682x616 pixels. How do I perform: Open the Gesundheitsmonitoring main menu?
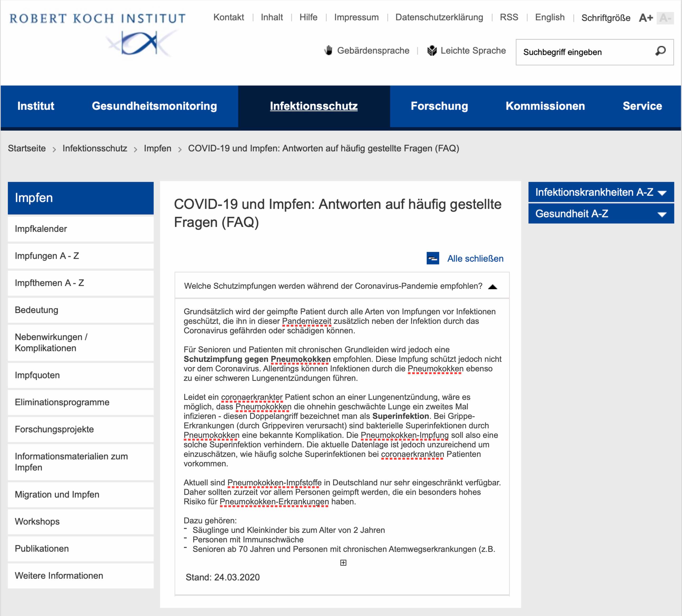pos(154,106)
